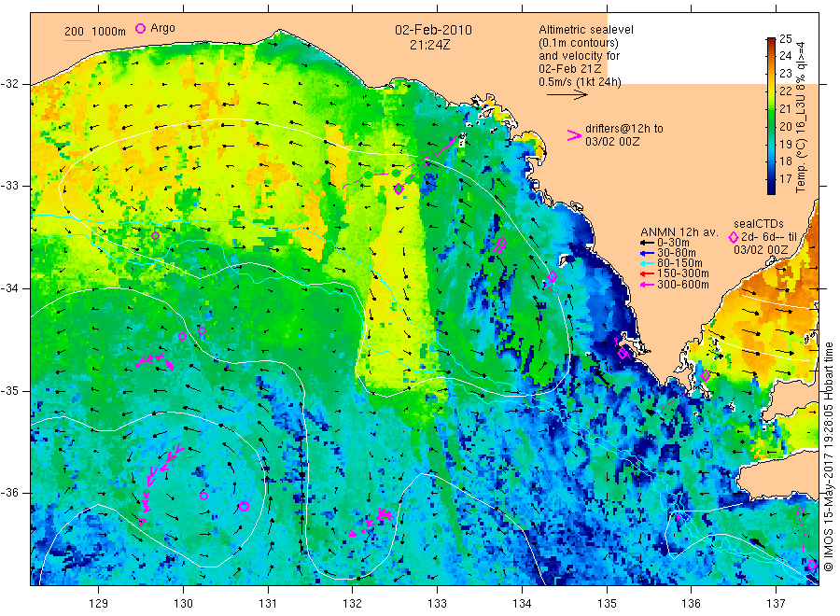Click the 17 label on the temperature colorbar
Screen dimensions: 840x616
pyautogui.click(x=785, y=179)
